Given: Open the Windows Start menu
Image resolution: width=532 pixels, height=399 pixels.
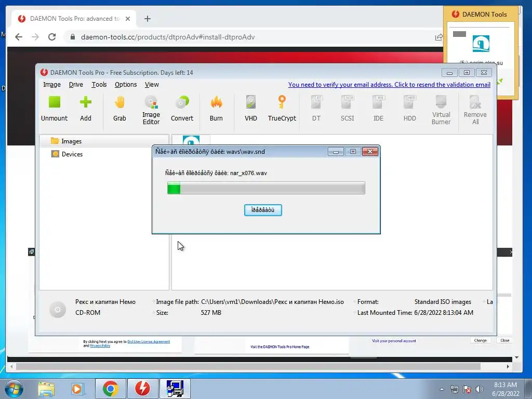Looking at the screenshot, I should [14, 389].
